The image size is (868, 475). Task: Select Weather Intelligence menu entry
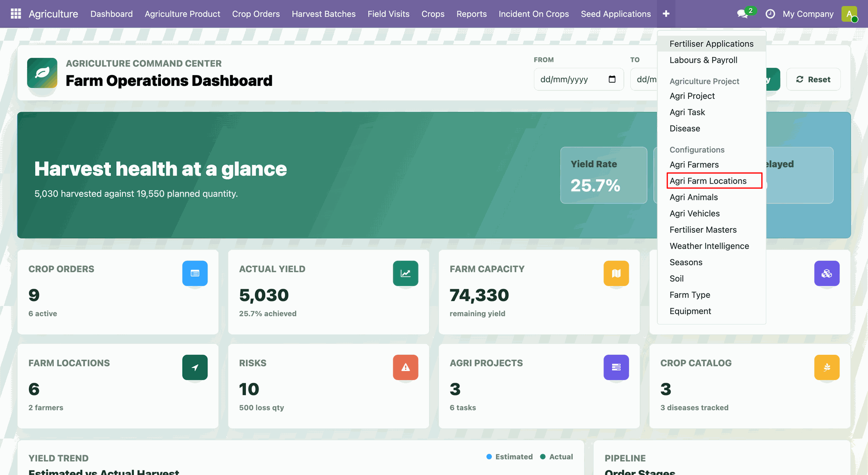[x=712, y=246]
